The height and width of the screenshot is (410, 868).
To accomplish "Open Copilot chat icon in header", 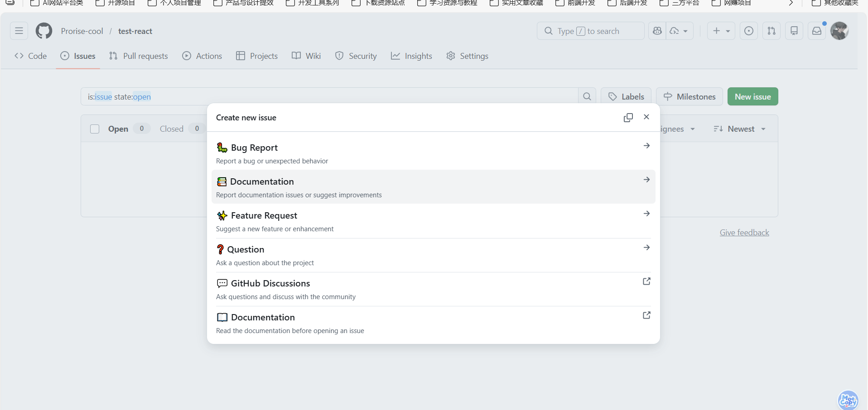I will pos(657,31).
